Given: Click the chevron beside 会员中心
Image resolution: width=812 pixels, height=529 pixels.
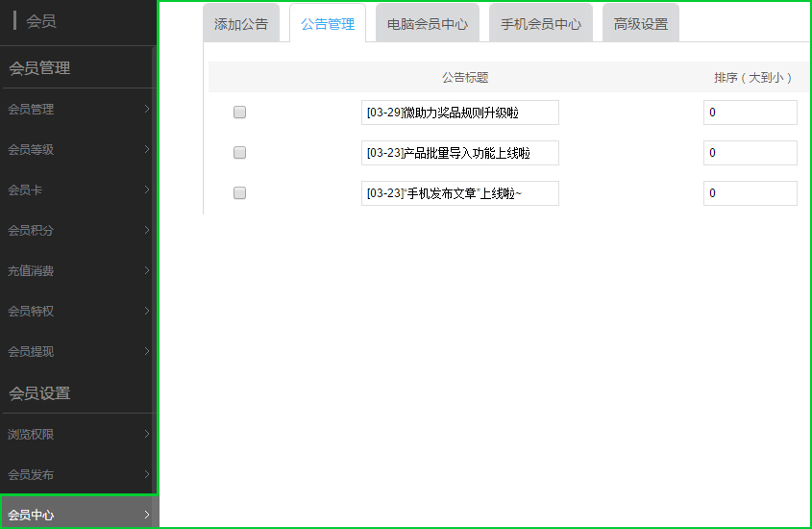Looking at the screenshot, I should tap(146, 515).
